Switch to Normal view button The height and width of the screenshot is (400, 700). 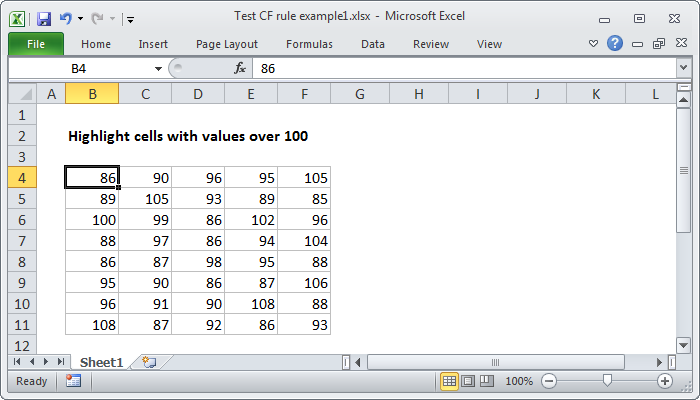tap(449, 381)
